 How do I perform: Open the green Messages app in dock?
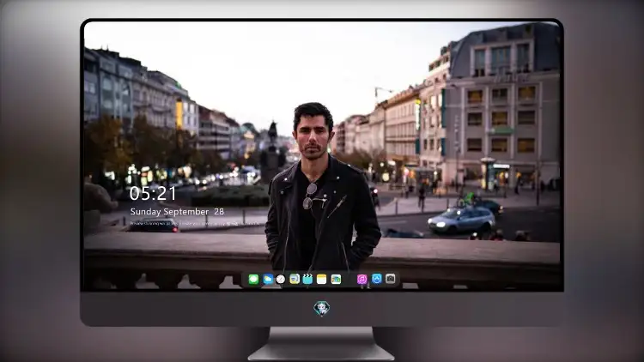click(x=253, y=280)
